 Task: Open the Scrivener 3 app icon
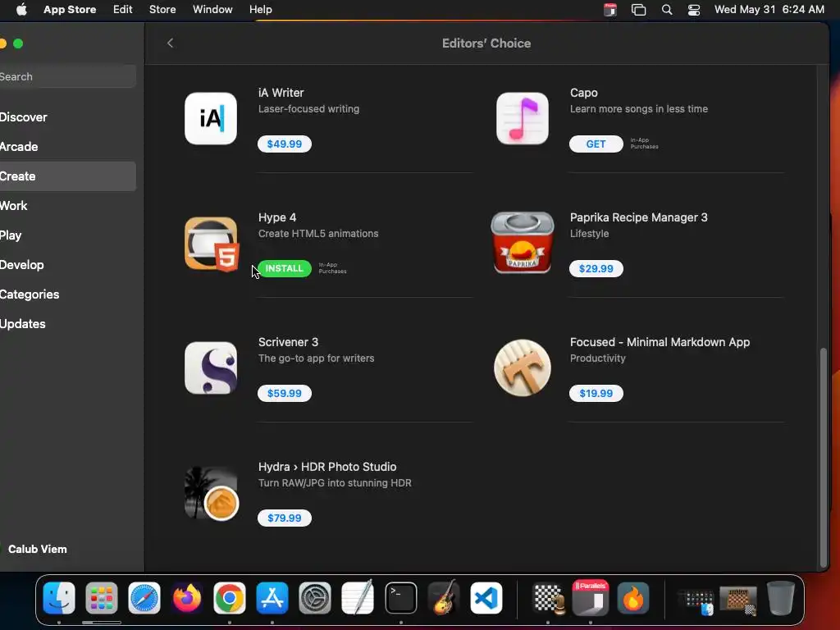[x=211, y=368]
